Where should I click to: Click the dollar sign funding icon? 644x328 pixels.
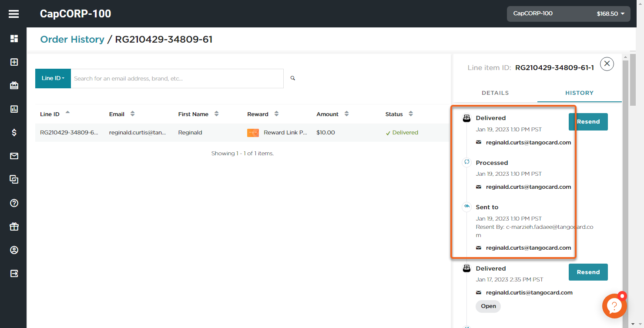pyautogui.click(x=14, y=133)
